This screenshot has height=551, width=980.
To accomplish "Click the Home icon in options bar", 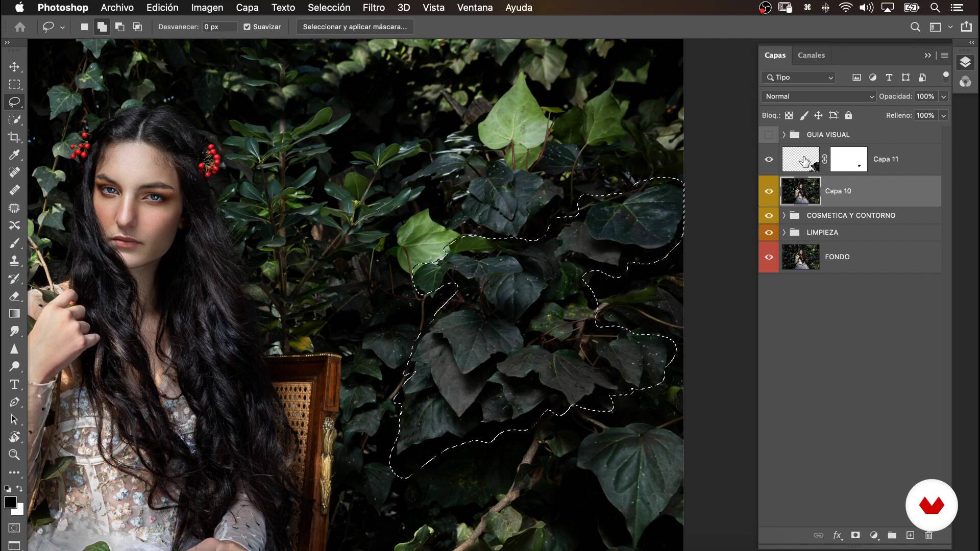I will pyautogui.click(x=20, y=27).
